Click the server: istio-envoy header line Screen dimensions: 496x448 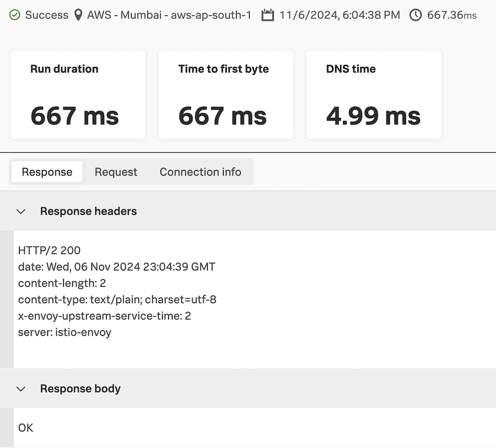(x=64, y=332)
